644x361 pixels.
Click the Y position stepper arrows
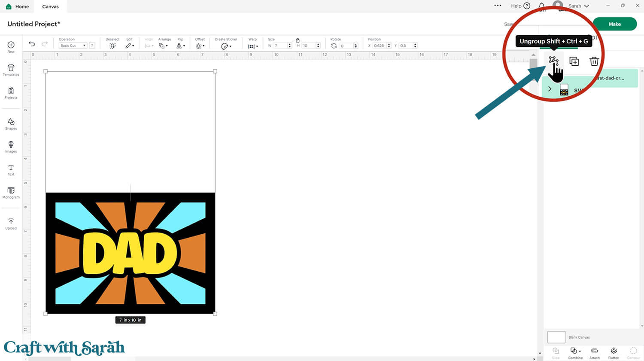coord(415,46)
